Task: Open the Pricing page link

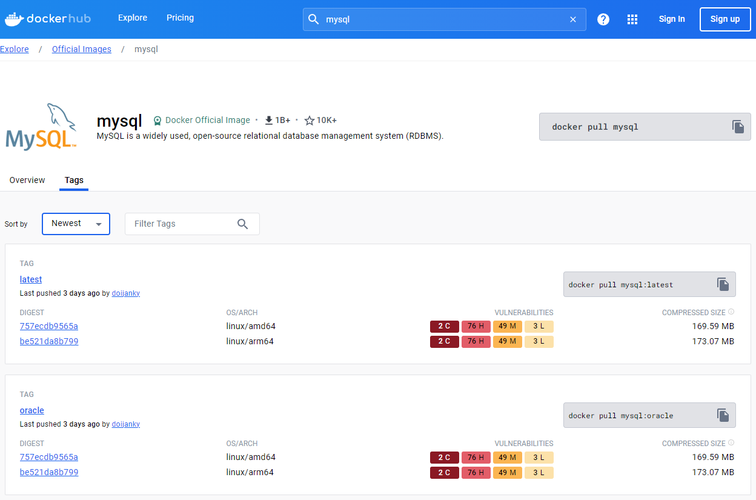Action: [180, 18]
